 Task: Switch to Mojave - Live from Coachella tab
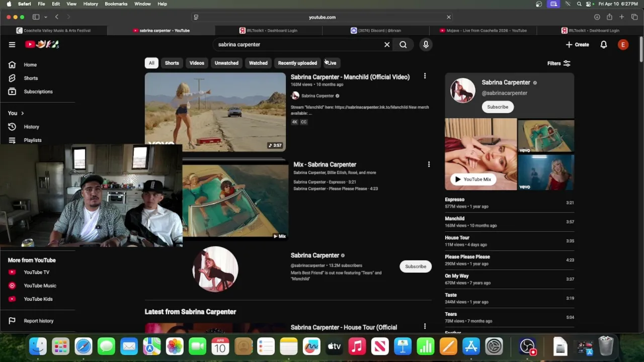pos(483,31)
